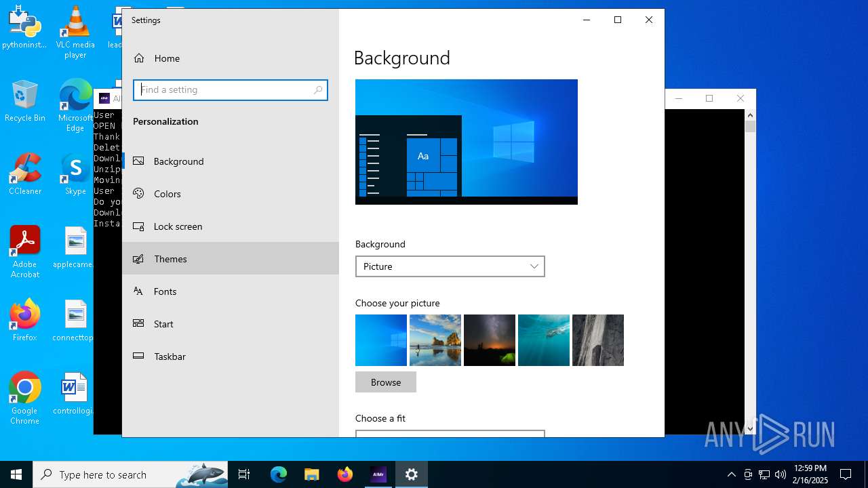
Task: Open File Explorer from taskbar
Action: [x=312, y=474]
